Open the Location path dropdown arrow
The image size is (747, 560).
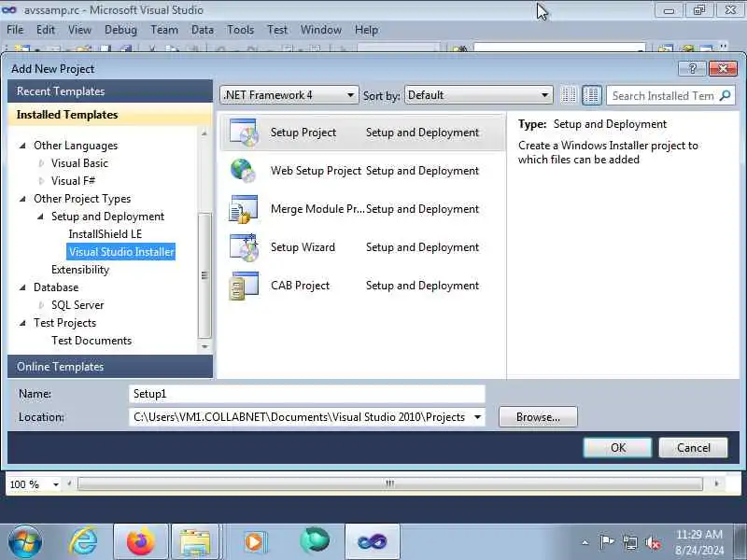pyautogui.click(x=477, y=417)
